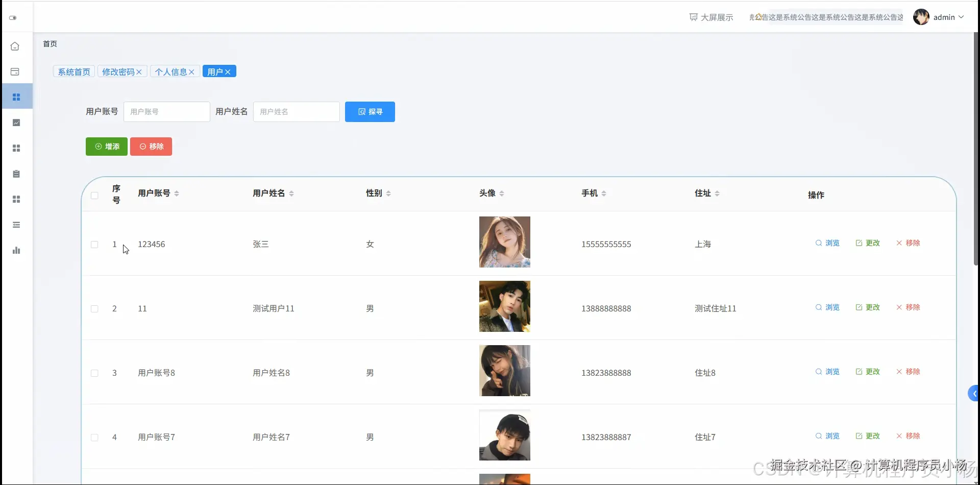Close the 个人信息 tab
The image size is (980, 485).
coord(191,72)
